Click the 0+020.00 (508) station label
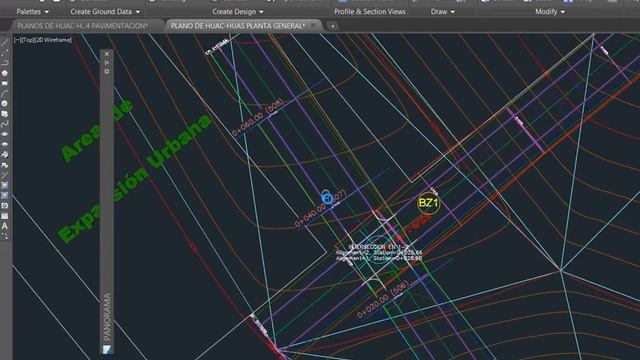The height and width of the screenshot is (360, 640). click(x=382, y=300)
